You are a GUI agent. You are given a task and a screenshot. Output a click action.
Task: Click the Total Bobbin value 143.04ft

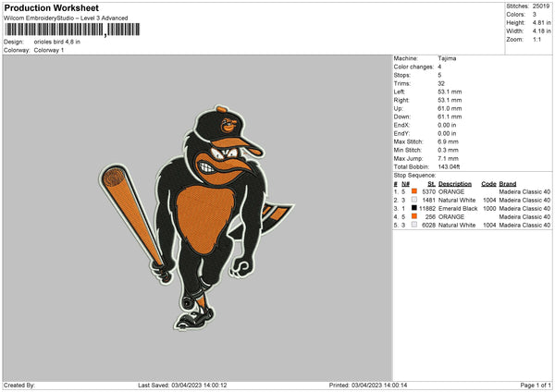[449, 167]
